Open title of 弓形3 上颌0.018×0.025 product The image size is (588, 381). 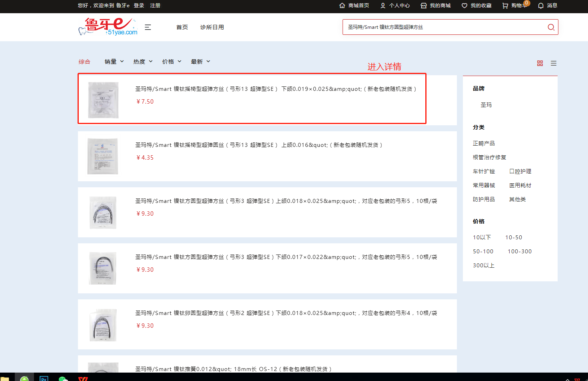coord(286,201)
